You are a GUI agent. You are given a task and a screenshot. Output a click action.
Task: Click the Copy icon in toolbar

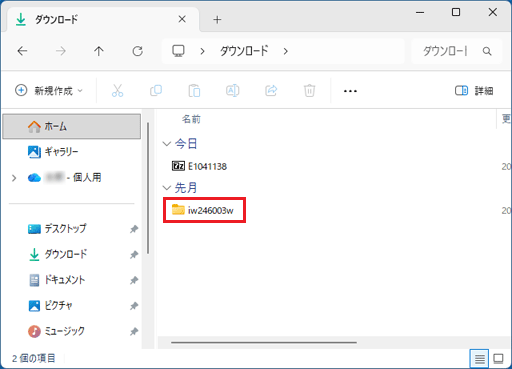pyautogui.click(x=156, y=91)
